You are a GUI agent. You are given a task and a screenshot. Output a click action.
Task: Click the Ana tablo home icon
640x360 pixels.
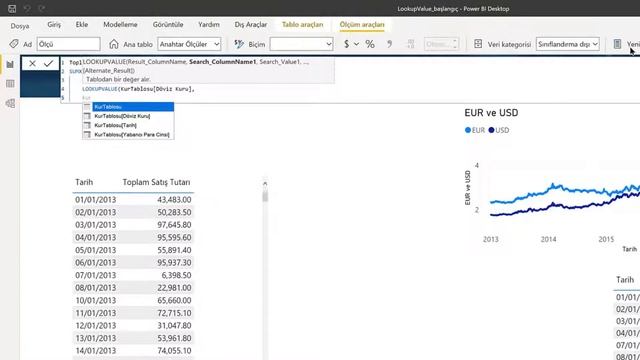pos(114,44)
